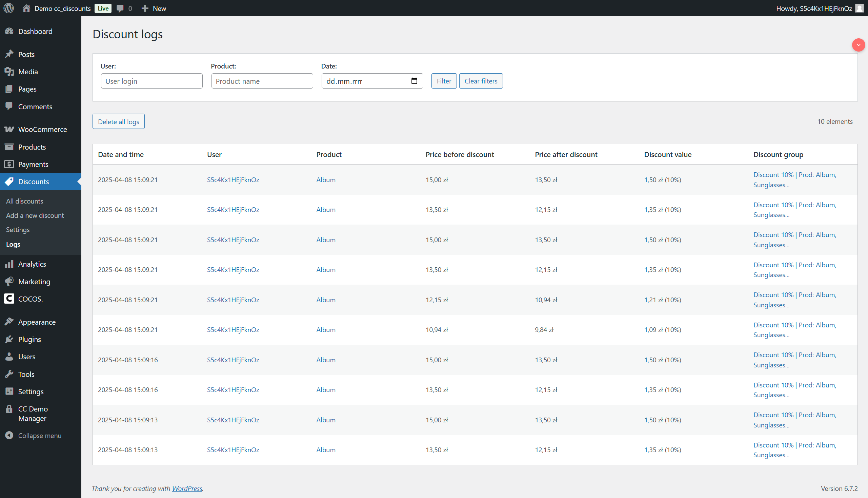This screenshot has height=498, width=868.
Task: Click the Marketing megaphone icon
Action: click(9, 281)
